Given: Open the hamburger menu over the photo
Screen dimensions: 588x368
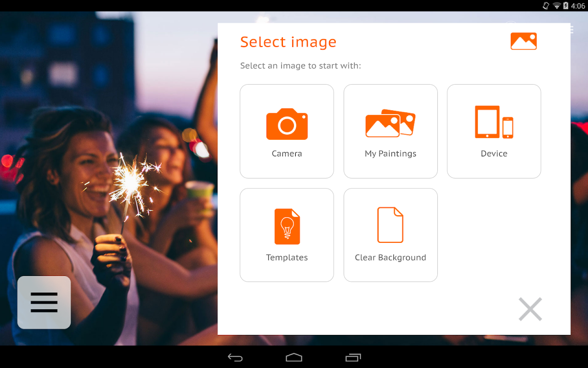Looking at the screenshot, I should (x=44, y=302).
